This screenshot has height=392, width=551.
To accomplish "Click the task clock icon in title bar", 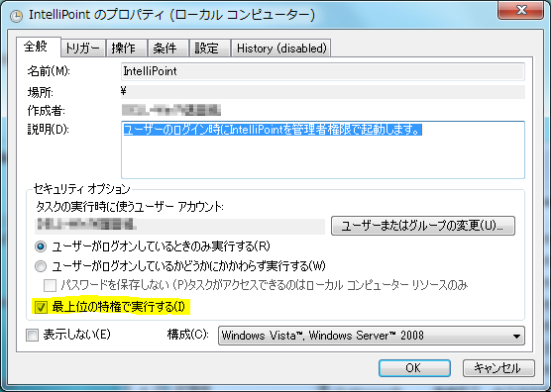I will pyautogui.click(x=16, y=16).
